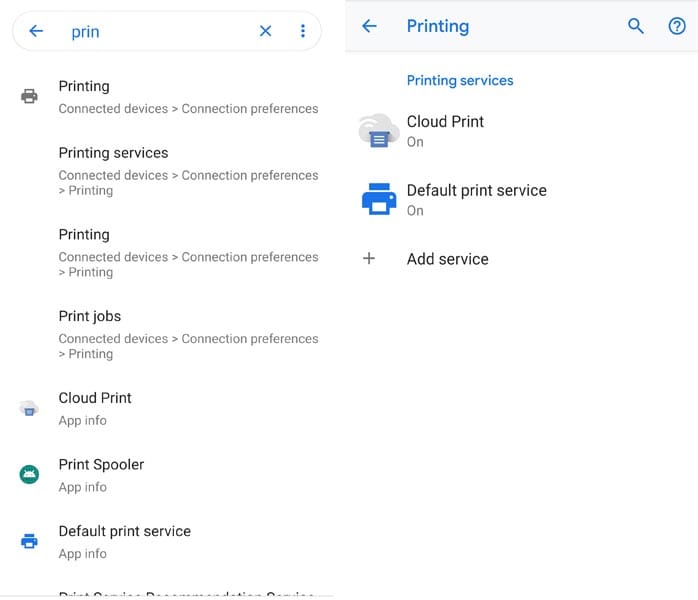The image size is (698, 600).
Task: Go back from the search screen
Action: (36, 31)
